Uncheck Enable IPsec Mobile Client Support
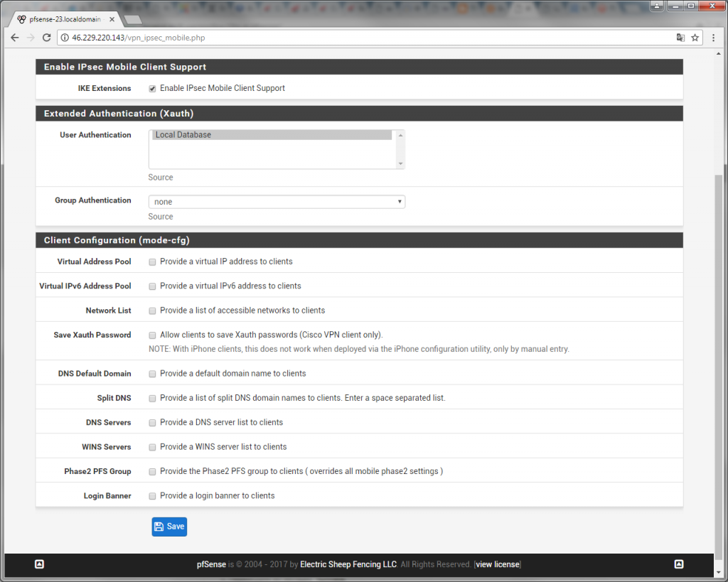 (152, 89)
